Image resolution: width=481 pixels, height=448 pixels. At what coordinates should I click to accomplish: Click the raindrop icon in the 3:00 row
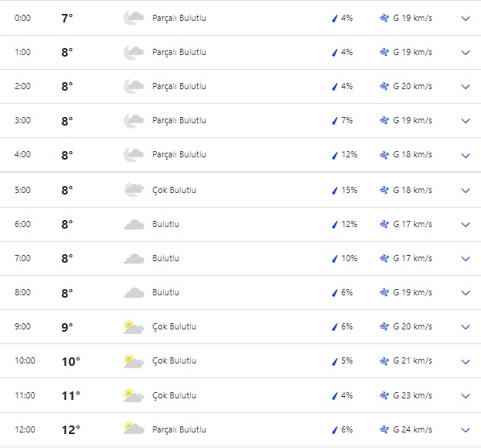(335, 121)
